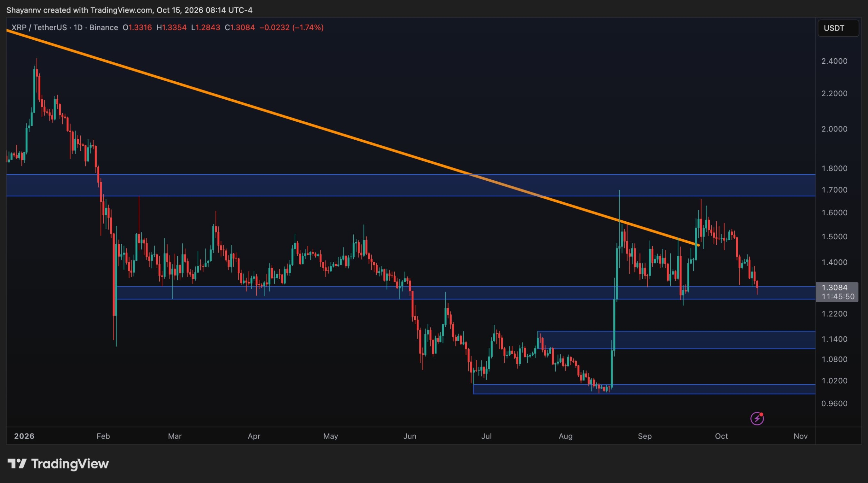868x483 pixels.
Task: Click the TradingView logo at the bottom
Action: 58,463
